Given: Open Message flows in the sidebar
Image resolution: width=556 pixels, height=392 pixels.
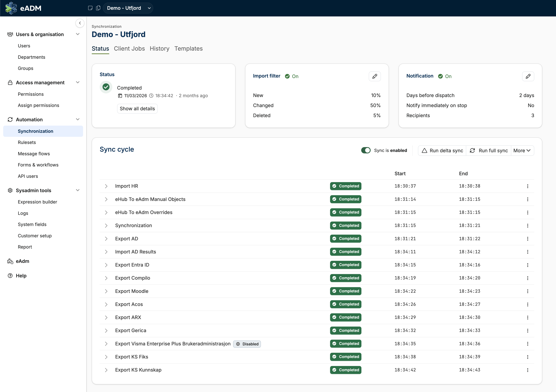Looking at the screenshot, I should [x=34, y=154].
